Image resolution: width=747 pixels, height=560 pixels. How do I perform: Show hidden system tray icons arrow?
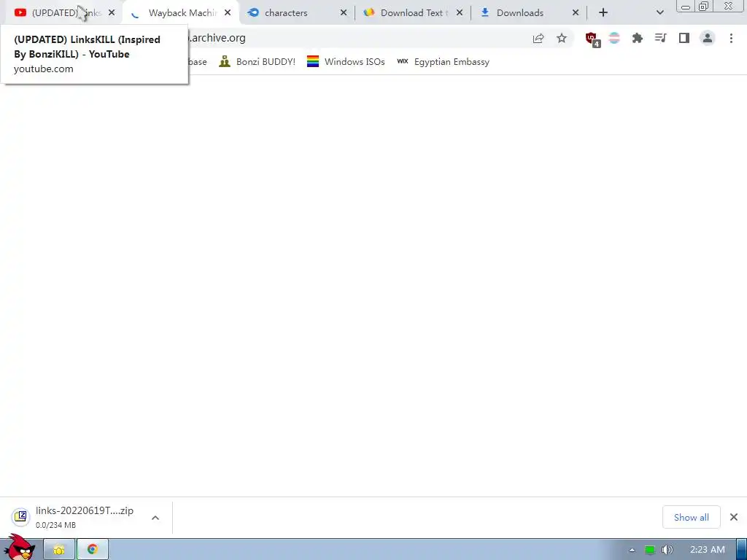click(x=632, y=550)
